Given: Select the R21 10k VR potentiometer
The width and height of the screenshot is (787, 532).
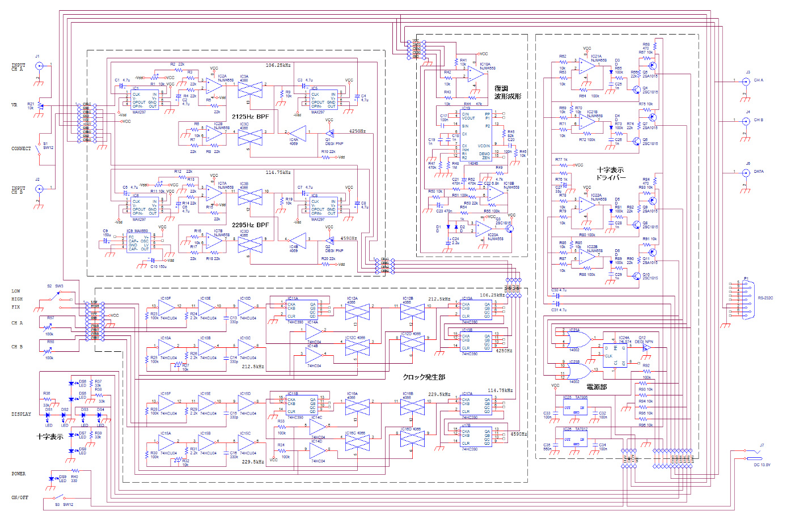Looking at the screenshot, I should 39,106.
